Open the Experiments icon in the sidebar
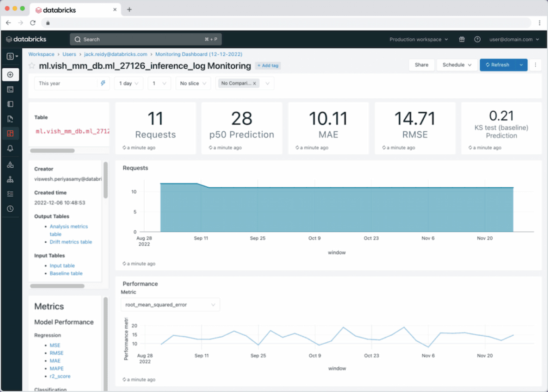 coord(11,164)
